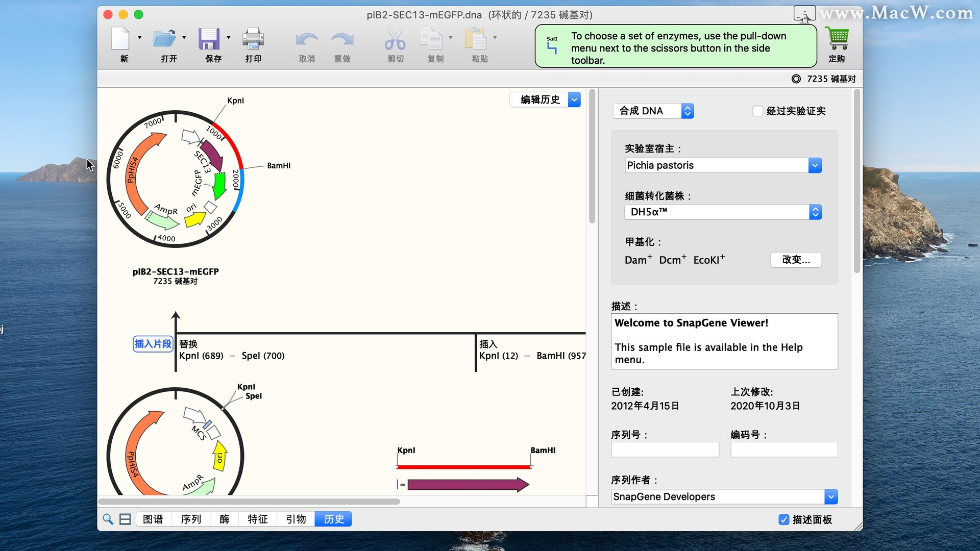Open the SnapGene Developers author dropdown

[830, 496]
